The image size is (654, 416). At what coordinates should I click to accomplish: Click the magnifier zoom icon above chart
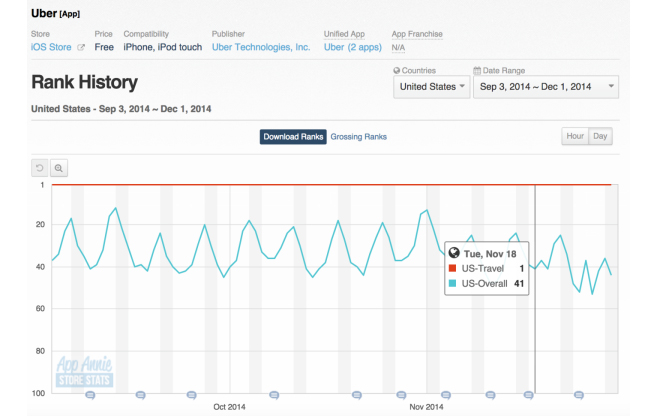point(59,168)
